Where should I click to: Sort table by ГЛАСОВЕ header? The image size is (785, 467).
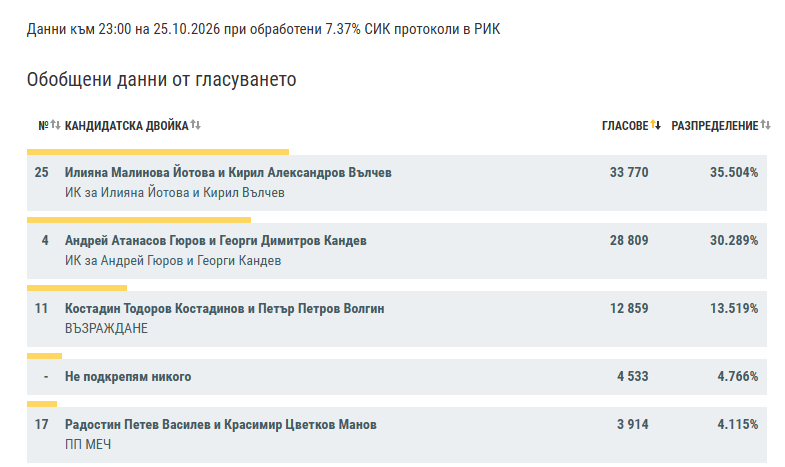[625, 126]
